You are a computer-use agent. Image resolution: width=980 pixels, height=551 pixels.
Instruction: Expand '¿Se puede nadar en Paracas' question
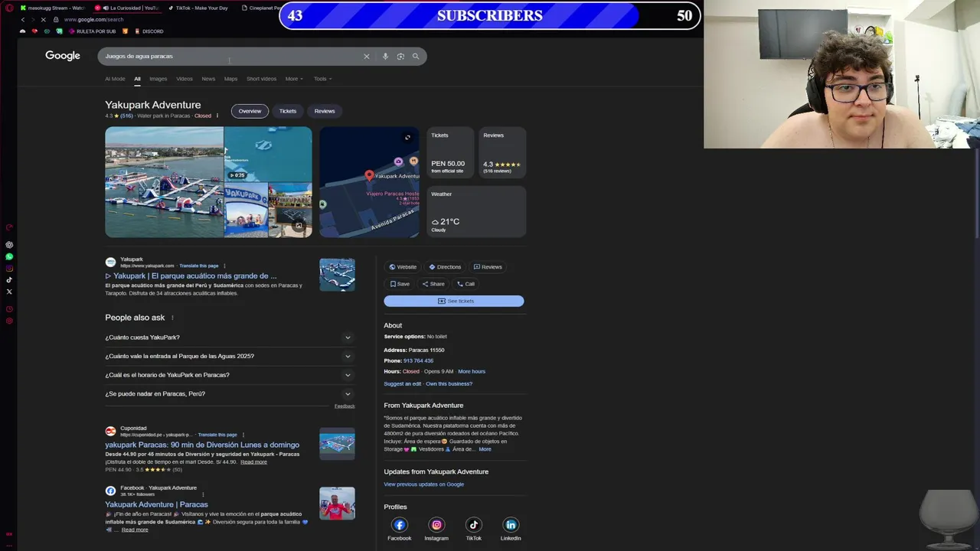pos(229,394)
